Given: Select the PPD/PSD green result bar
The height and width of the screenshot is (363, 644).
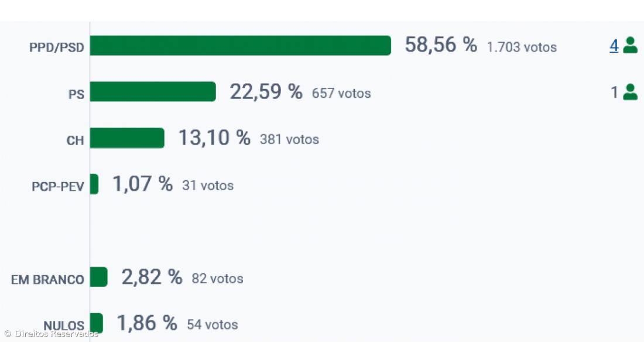Looking at the screenshot, I should (x=240, y=46).
